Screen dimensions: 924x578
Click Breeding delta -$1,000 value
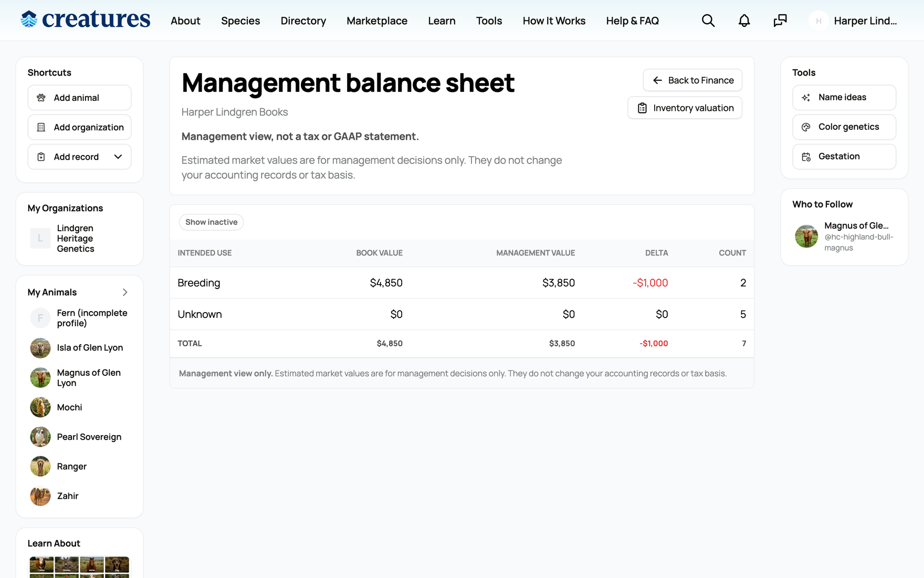coord(650,283)
